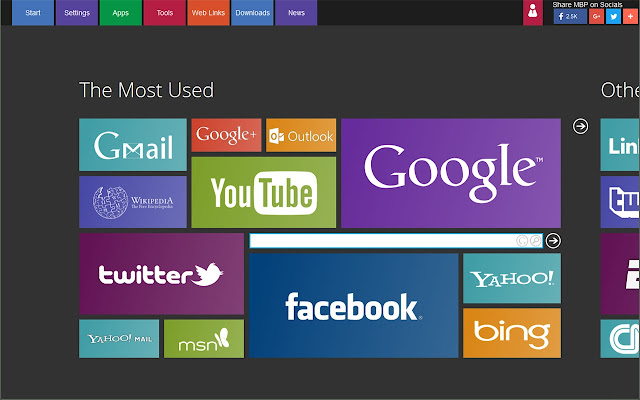Click arrow next to Most Used tiles
The image size is (640, 400).
point(580,126)
